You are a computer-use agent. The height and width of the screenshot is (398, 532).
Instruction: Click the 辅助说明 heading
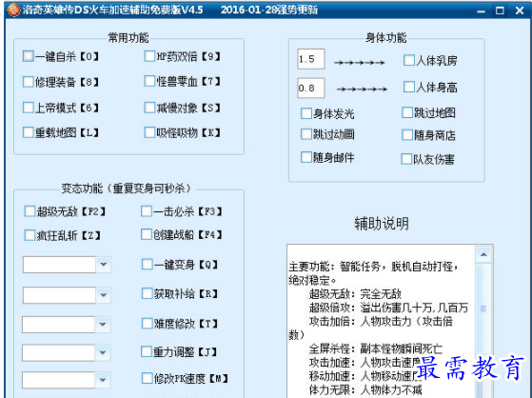pyautogui.click(x=382, y=224)
